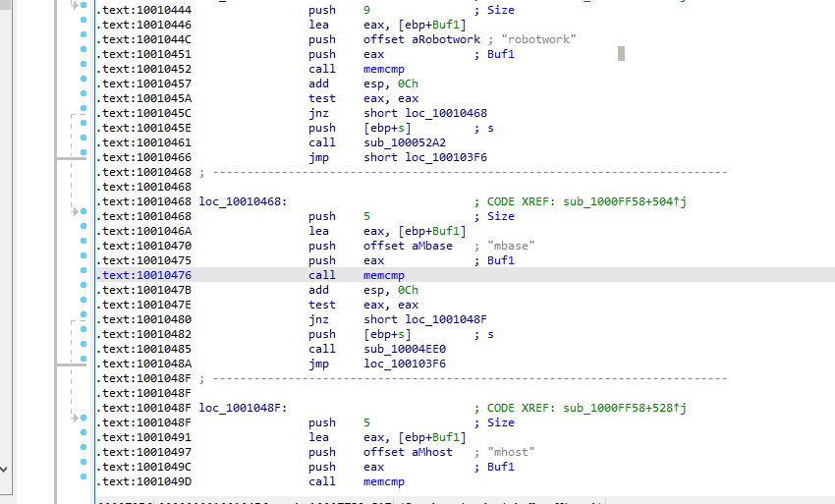Click the offset aRobotwork operand

421,39
